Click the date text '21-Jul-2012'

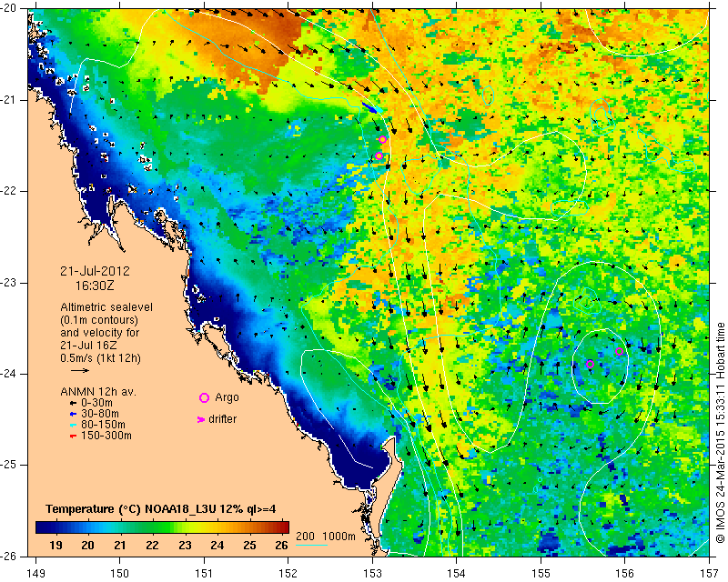coord(95,271)
